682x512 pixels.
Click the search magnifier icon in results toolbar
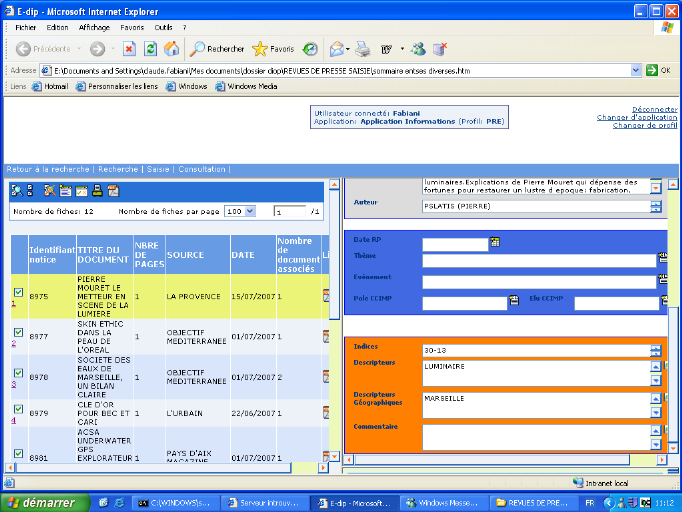click(x=17, y=190)
